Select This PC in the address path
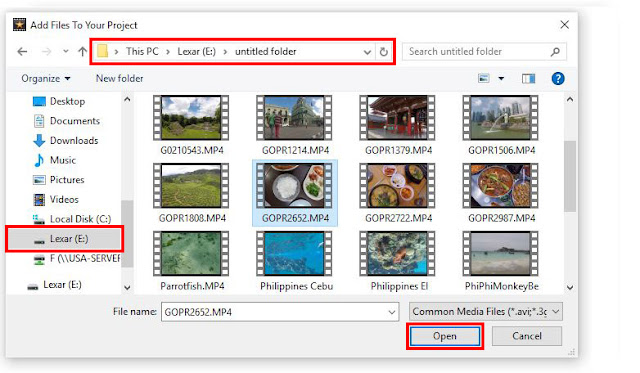 [142, 51]
